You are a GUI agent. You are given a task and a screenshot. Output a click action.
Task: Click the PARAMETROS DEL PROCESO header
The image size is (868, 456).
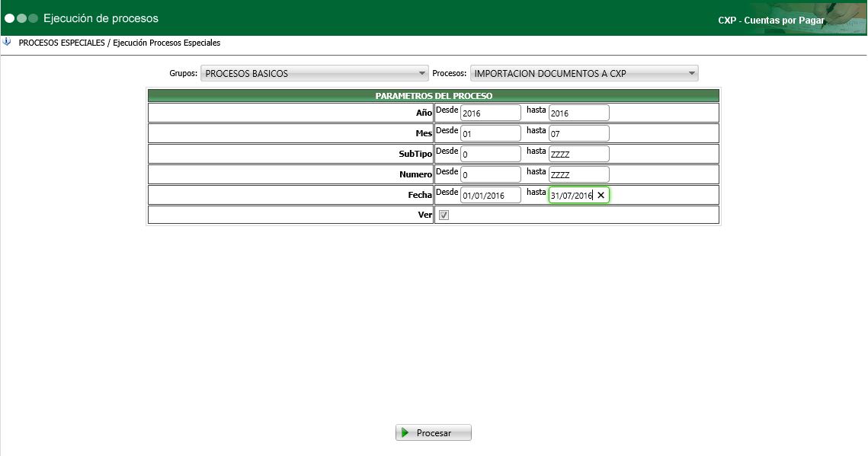point(434,96)
